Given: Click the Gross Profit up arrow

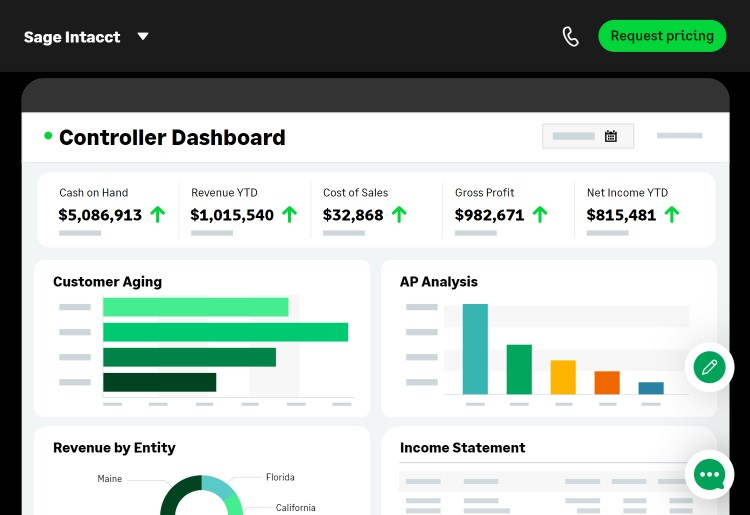Looking at the screenshot, I should (x=540, y=214).
